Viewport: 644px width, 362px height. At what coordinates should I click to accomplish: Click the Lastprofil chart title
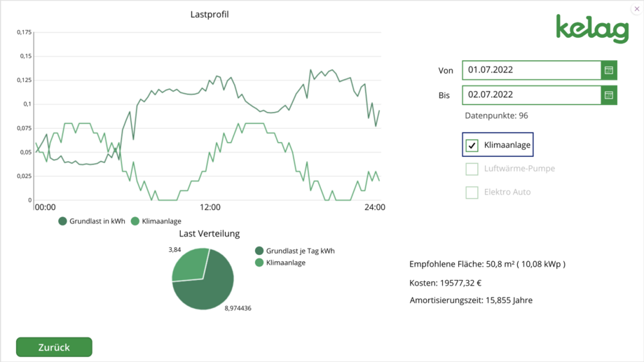click(210, 15)
